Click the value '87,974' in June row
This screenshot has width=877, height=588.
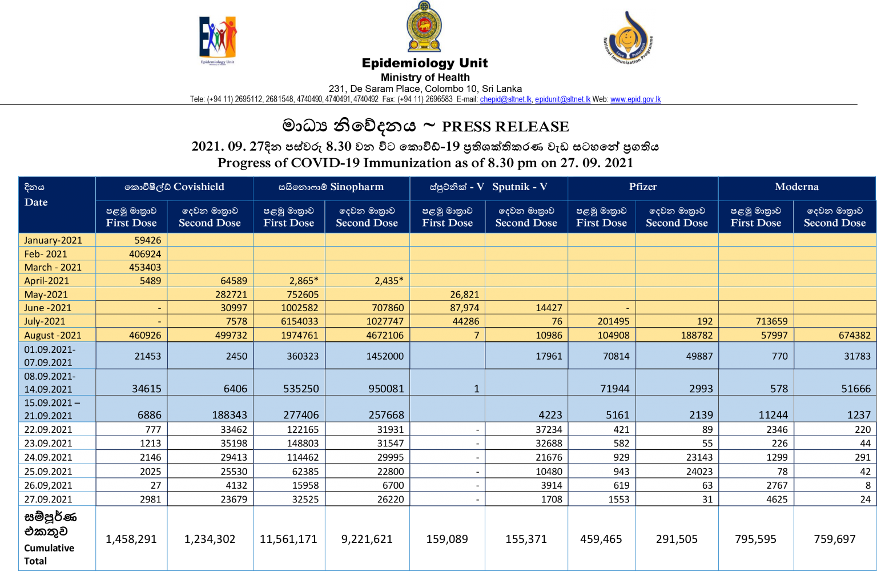point(465,308)
